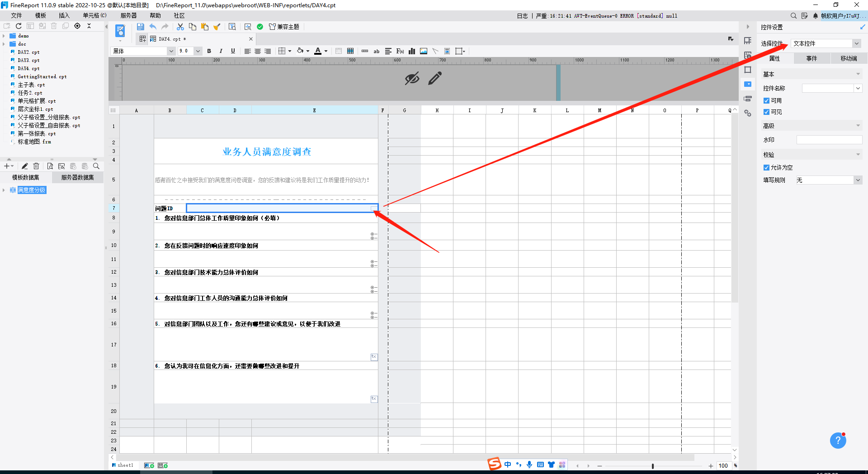Insert a formula with the F(x) icon

400,51
